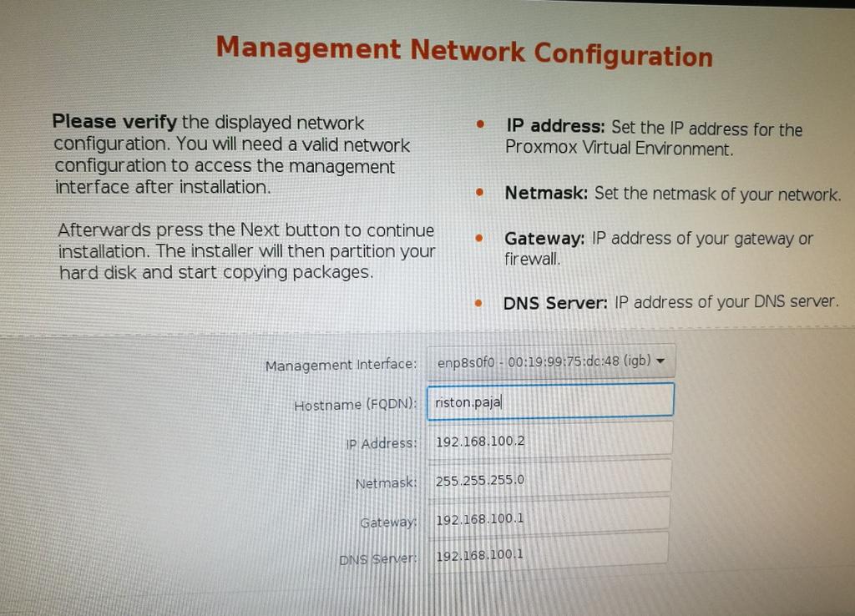Click the 'DNS Server:' field label

pyautogui.click(x=377, y=558)
